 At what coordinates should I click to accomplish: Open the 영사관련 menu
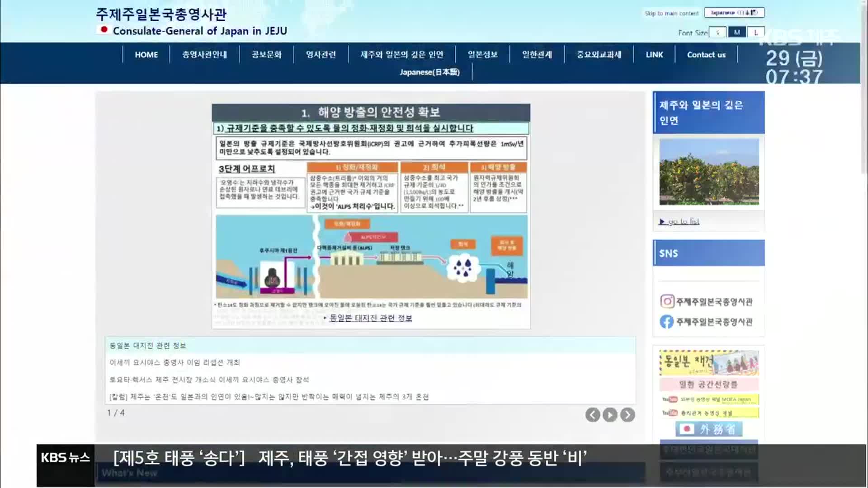tap(321, 55)
